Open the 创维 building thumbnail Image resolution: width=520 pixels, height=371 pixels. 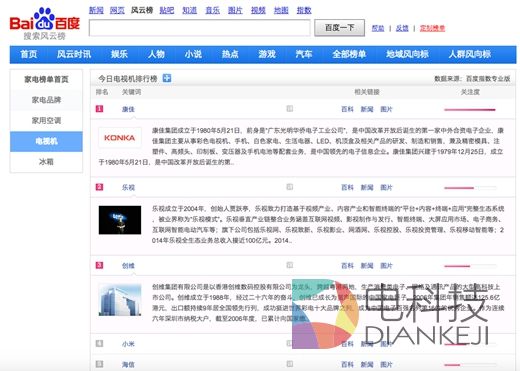point(120,300)
